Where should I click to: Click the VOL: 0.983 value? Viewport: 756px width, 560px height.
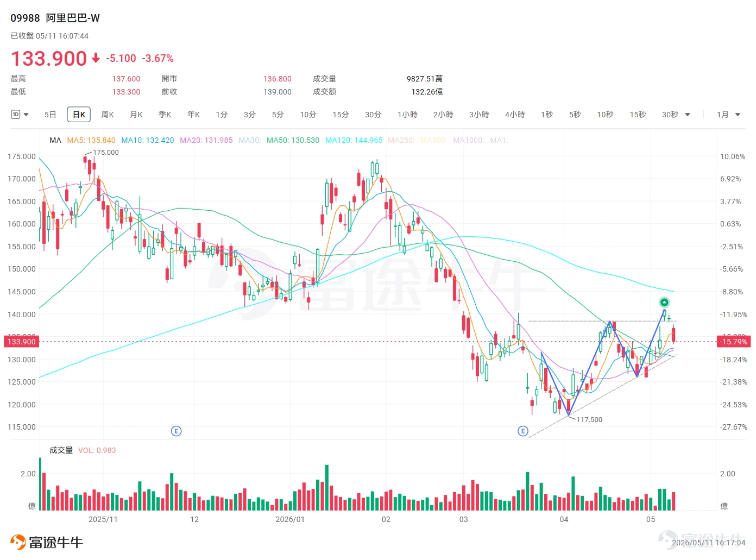97,450
